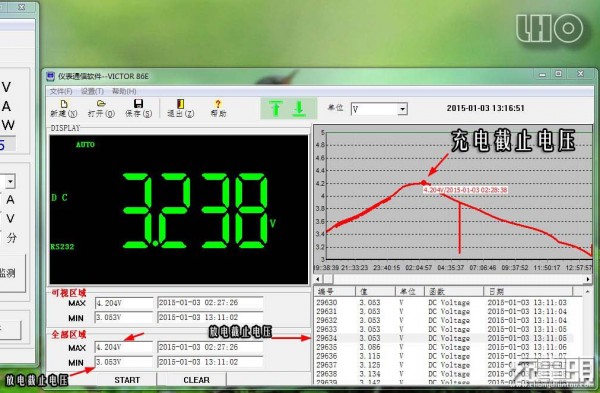This screenshot has height=393, width=600.
Task: Click 可视区域 MAX value field 4.204V
Action: 124,303
